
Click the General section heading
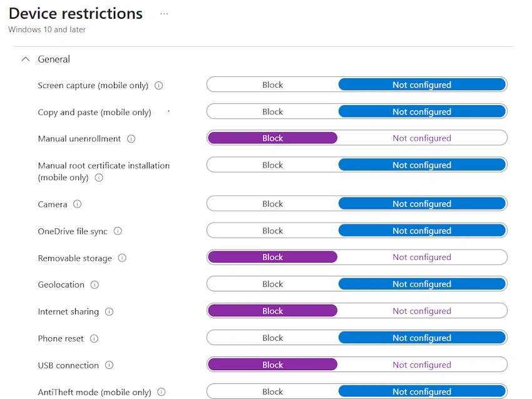point(54,59)
